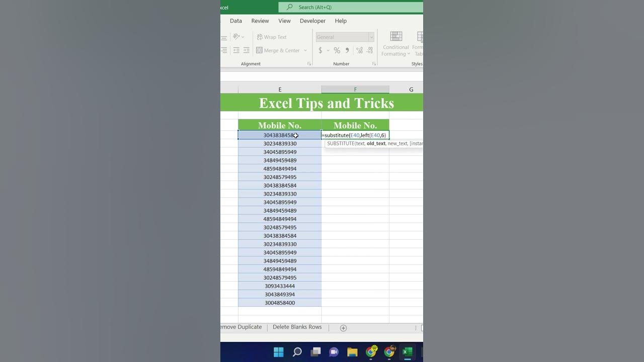Open the Windows Start menu

(x=279, y=352)
